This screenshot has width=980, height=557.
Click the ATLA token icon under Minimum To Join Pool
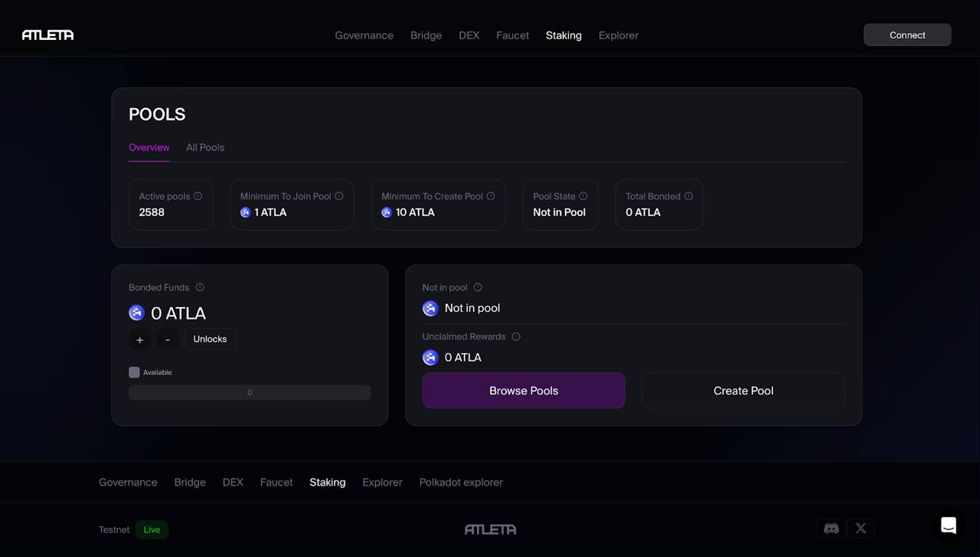point(245,212)
